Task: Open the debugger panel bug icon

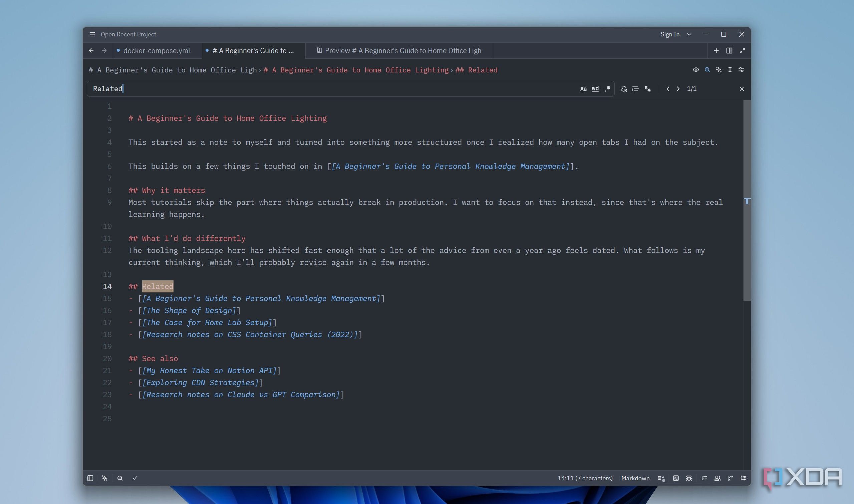Action: coord(689,478)
